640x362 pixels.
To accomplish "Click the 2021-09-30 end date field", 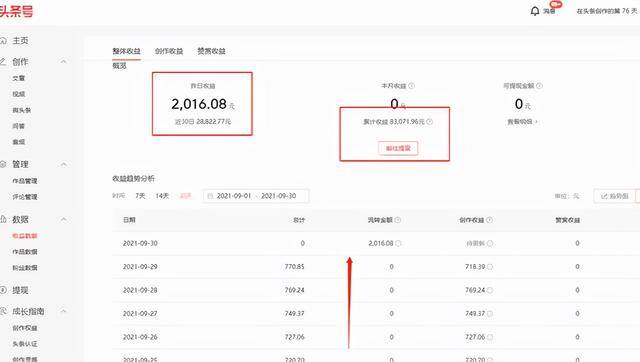I will tap(278, 196).
